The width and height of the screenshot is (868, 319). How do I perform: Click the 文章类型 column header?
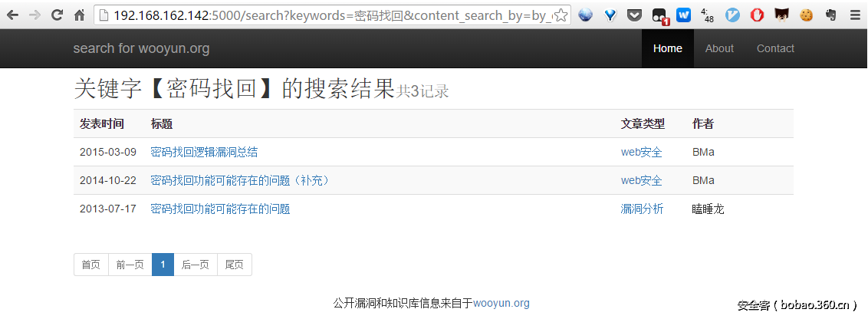click(x=642, y=124)
